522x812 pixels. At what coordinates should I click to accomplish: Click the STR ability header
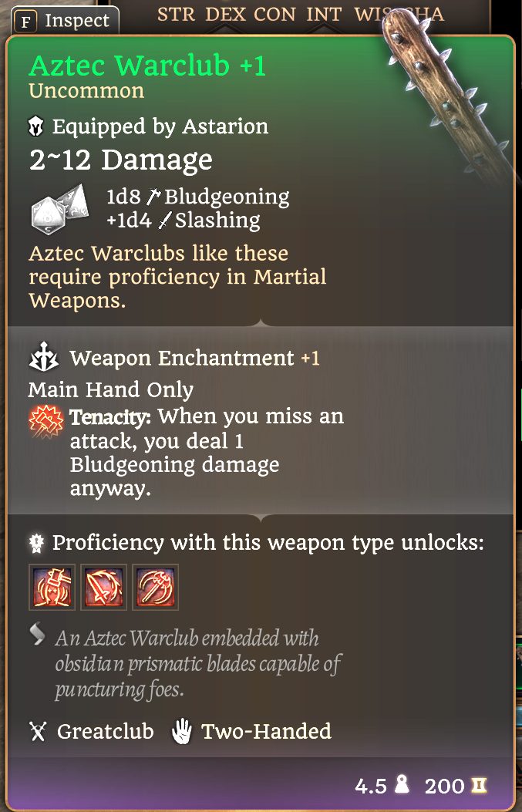[176, 15]
